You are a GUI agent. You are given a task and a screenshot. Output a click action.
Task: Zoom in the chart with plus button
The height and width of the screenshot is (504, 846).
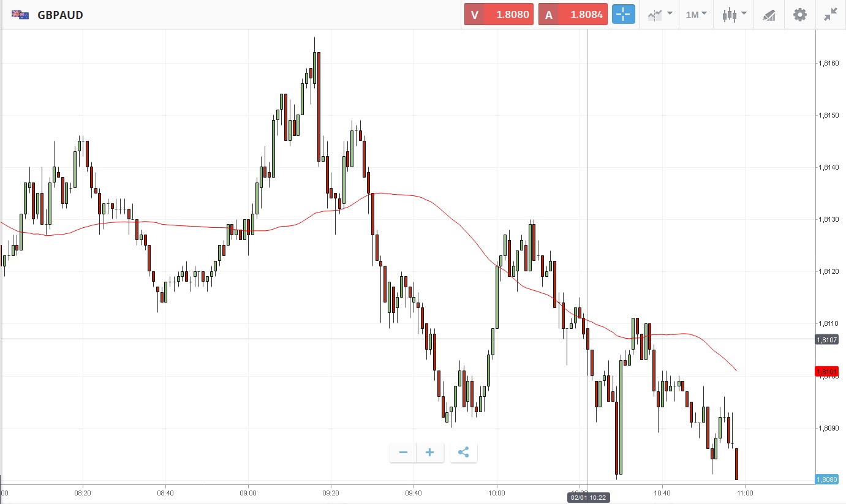tap(430, 453)
